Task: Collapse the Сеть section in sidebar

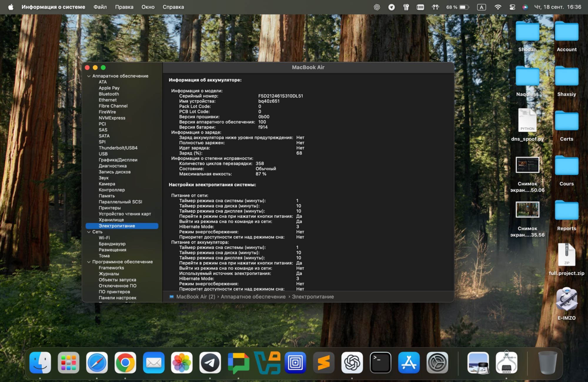Action: 89,232
